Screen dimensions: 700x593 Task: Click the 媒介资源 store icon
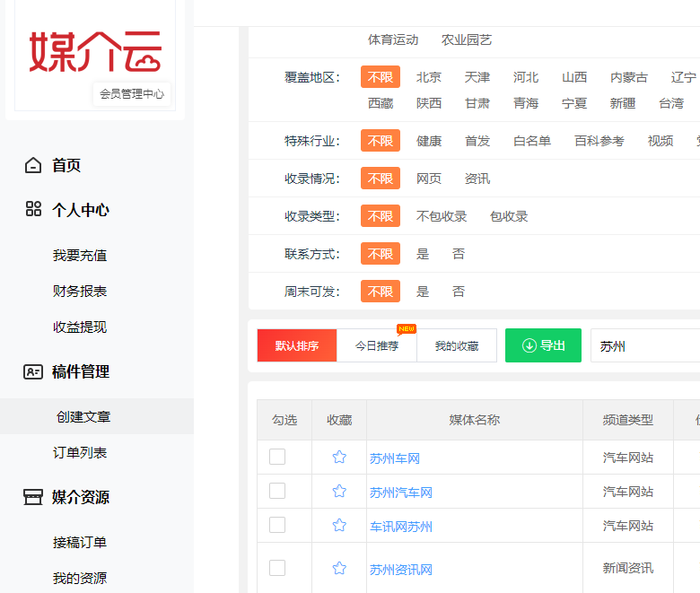(x=33, y=497)
